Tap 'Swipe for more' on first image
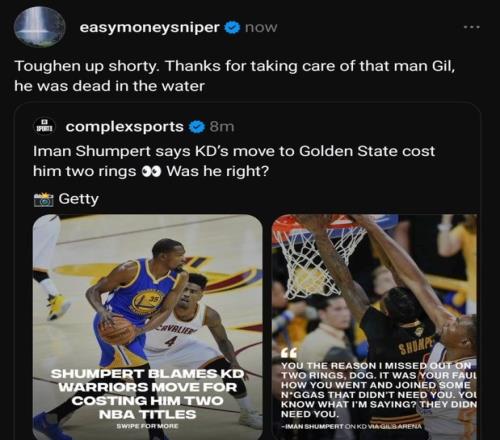The image size is (500, 440). point(147,426)
